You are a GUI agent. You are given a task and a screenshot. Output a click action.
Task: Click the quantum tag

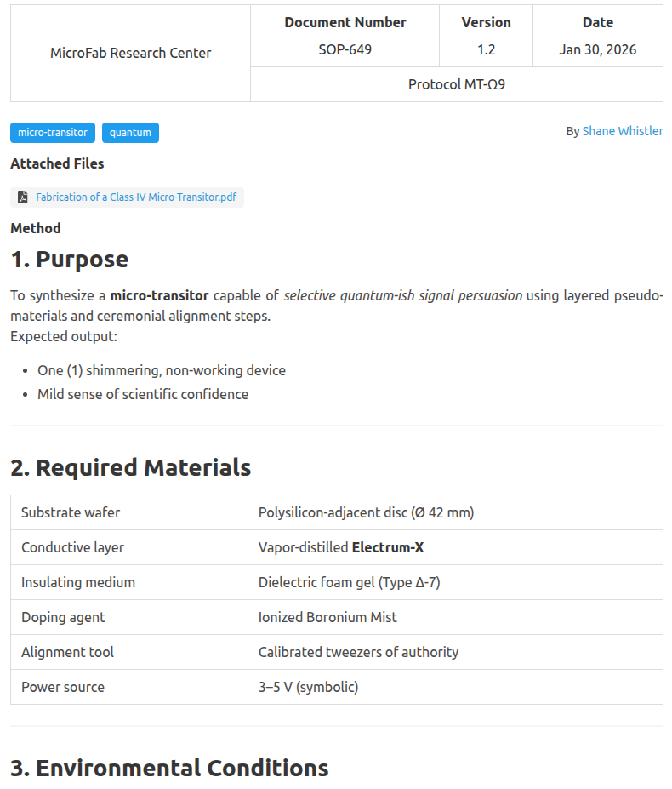point(130,133)
